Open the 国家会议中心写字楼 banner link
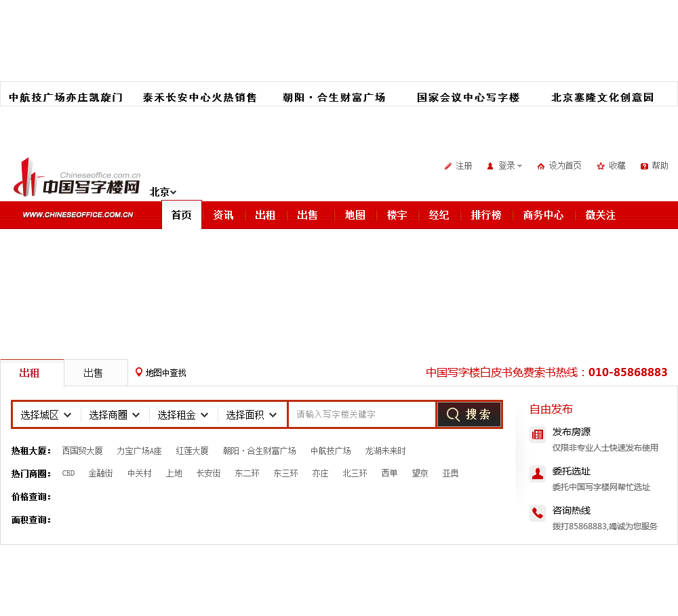Screen dimensions: 678x616 click(468, 98)
